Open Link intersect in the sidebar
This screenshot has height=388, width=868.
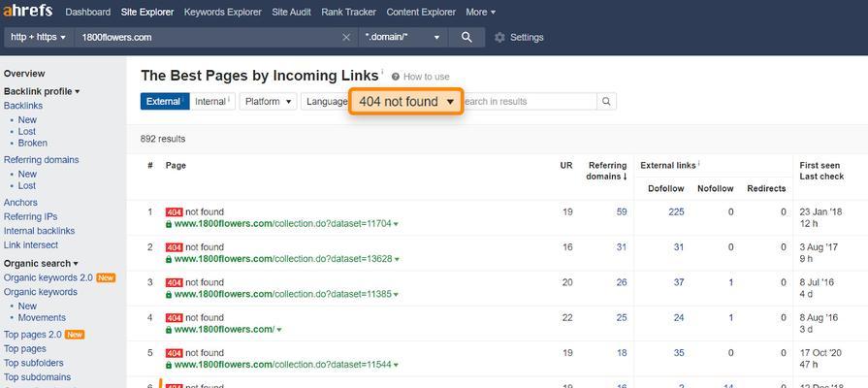pyautogui.click(x=31, y=245)
